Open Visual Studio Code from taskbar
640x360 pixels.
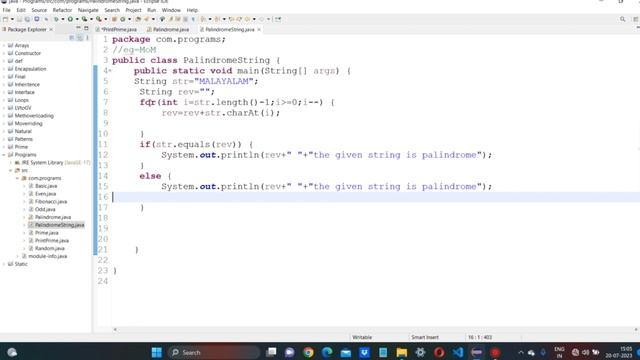point(458,352)
